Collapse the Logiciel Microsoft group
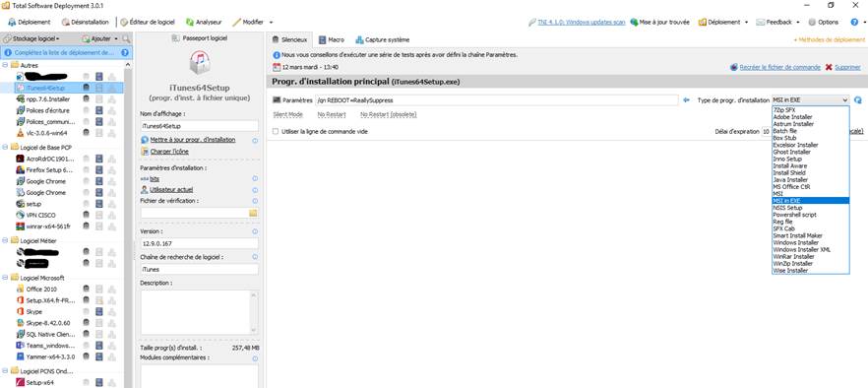This screenshot has width=868, height=388. click(6, 278)
